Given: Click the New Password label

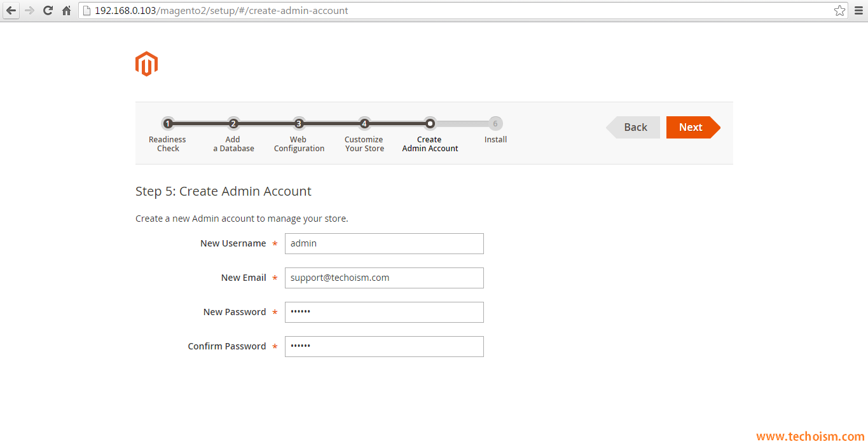Looking at the screenshot, I should (x=235, y=312).
